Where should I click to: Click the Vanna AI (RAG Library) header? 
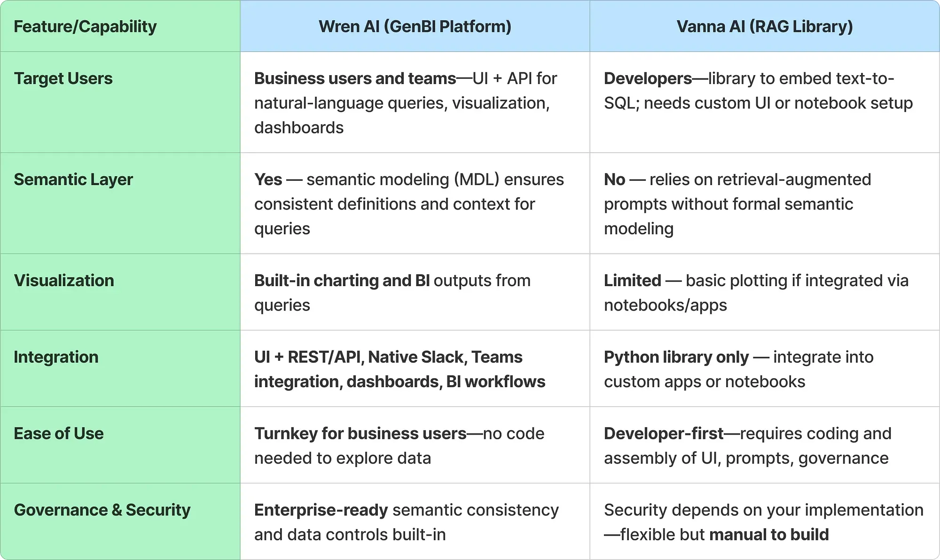tap(764, 26)
